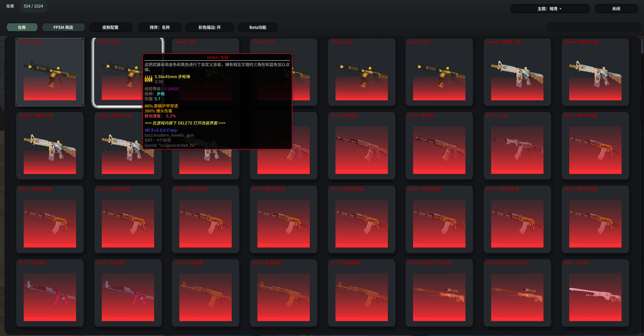Select second-row AK47 | 燃料喷射器 item
This screenshot has width=644, height=336.
595,146
